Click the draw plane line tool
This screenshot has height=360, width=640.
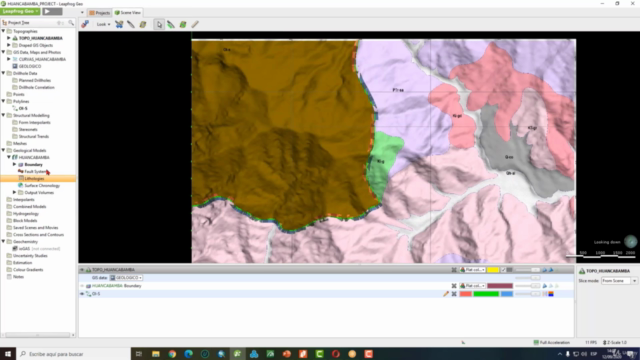pyautogui.click(x=131, y=24)
